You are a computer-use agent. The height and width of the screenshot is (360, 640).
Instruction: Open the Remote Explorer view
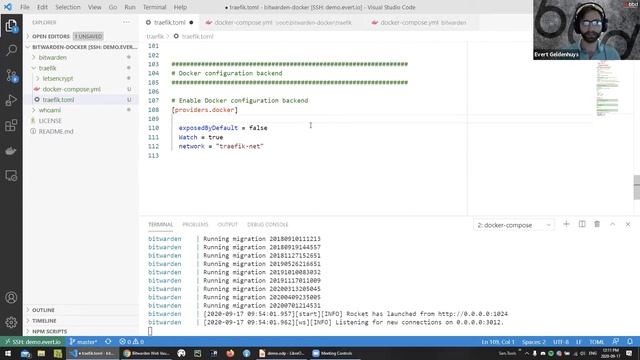(11, 176)
